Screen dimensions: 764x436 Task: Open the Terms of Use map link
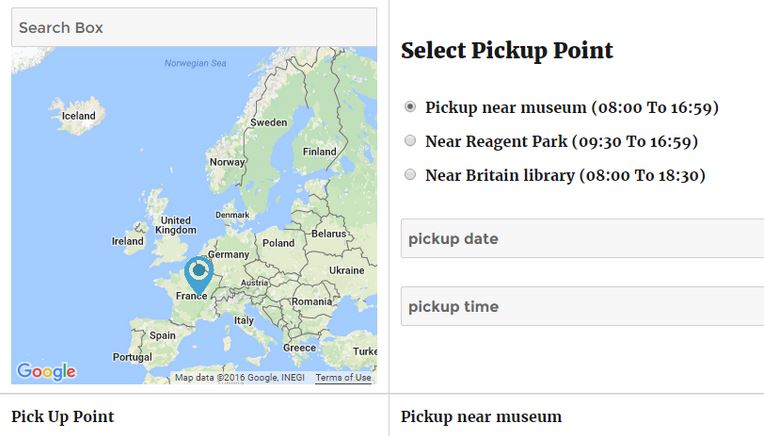pos(343,378)
